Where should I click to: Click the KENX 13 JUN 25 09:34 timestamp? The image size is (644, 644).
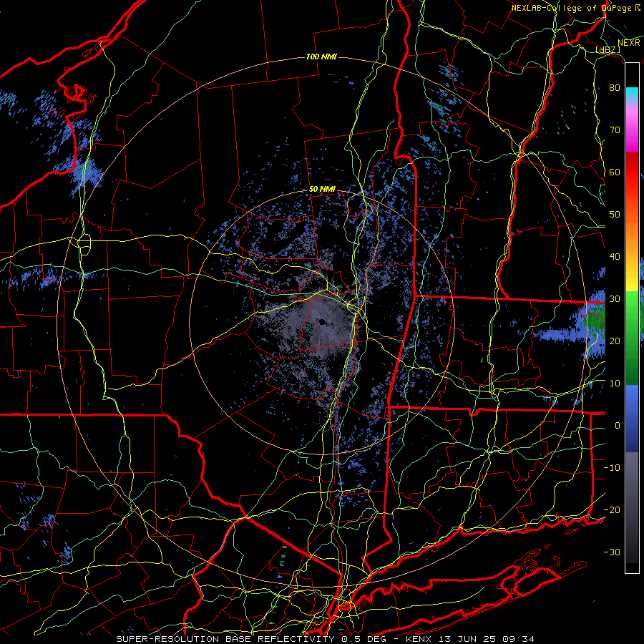(470, 639)
